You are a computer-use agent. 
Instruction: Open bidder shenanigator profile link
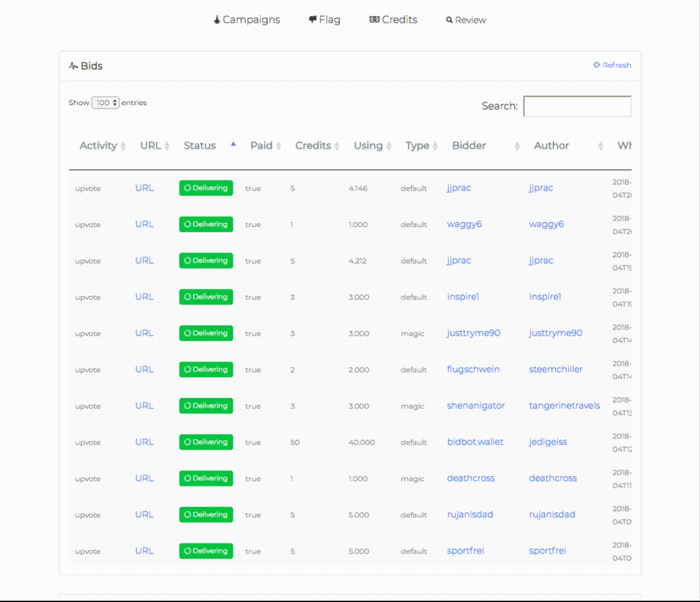point(476,406)
